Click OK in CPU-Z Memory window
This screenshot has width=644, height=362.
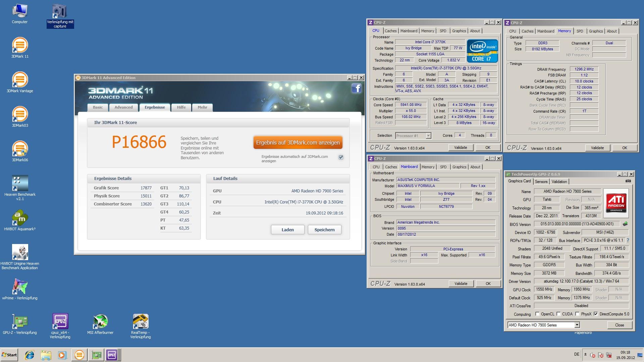click(x=625, y=148)
